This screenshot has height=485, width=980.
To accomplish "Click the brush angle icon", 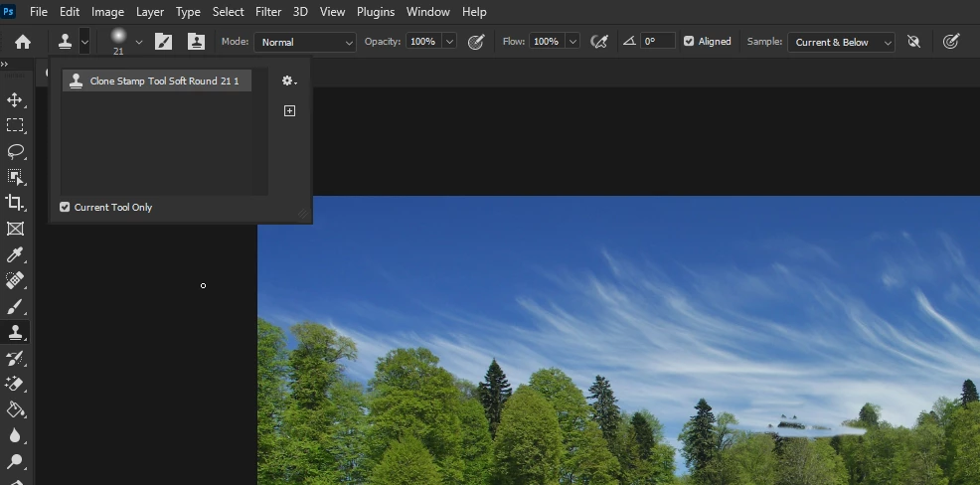I will pos(629,42).
